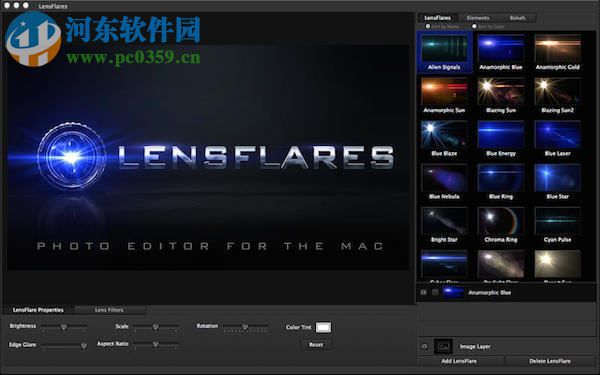Open the Bokeh tab
Image resolution: width=600 pixels, height=375 pixels.
pyautogui.click(x=517, y=18)
